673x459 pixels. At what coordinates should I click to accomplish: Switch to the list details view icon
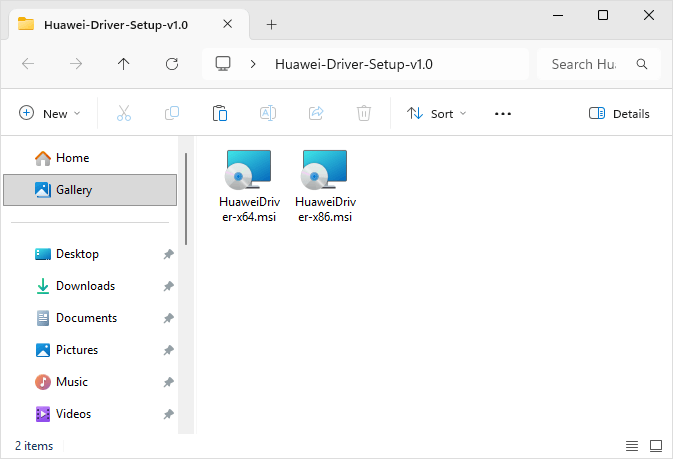point(632,446)
